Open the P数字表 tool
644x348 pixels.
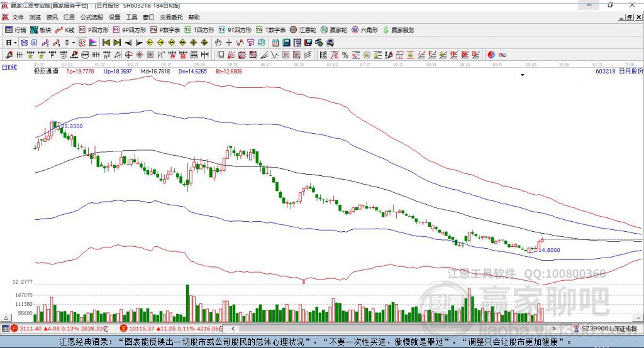(x=165, y=30)
